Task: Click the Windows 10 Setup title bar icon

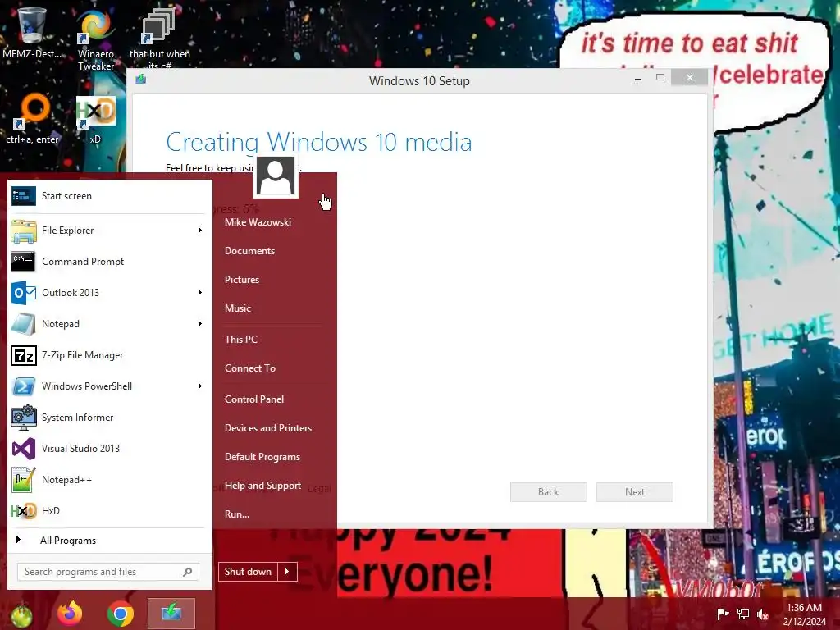Action: click(x=141, y=80)
